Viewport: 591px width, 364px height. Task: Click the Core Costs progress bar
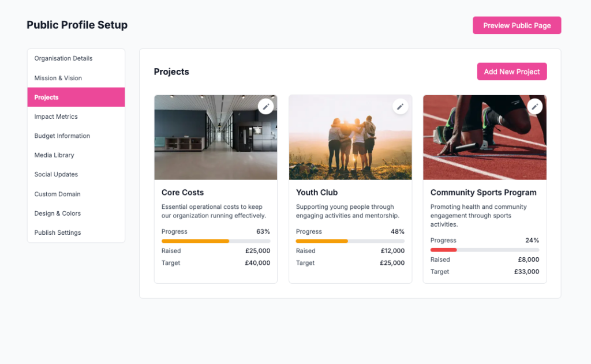click(x=216, y=241)
